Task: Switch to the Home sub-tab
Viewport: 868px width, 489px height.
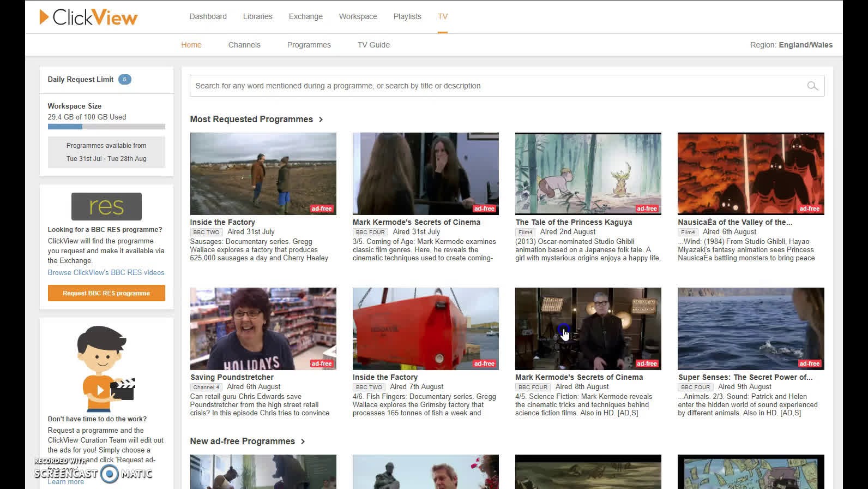Action: pos(191,45)
